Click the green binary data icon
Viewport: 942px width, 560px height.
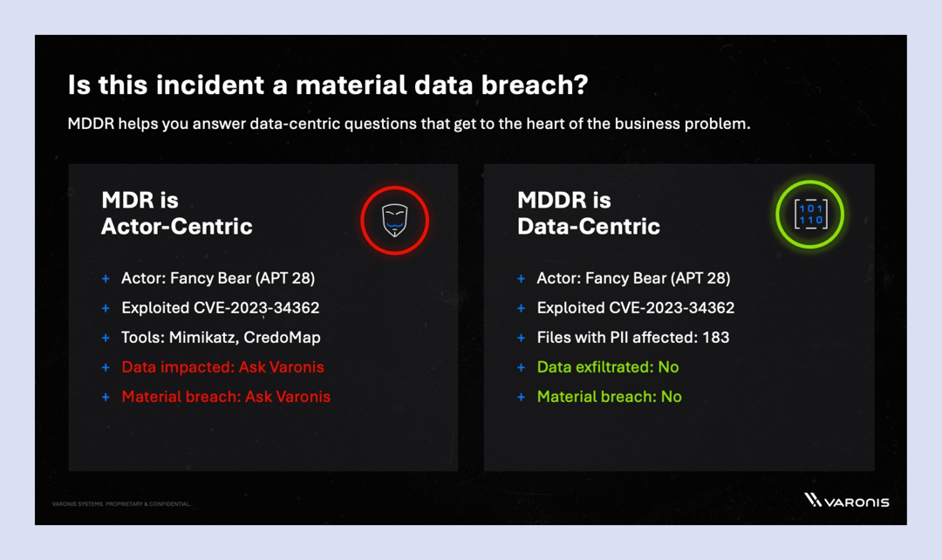810,215
